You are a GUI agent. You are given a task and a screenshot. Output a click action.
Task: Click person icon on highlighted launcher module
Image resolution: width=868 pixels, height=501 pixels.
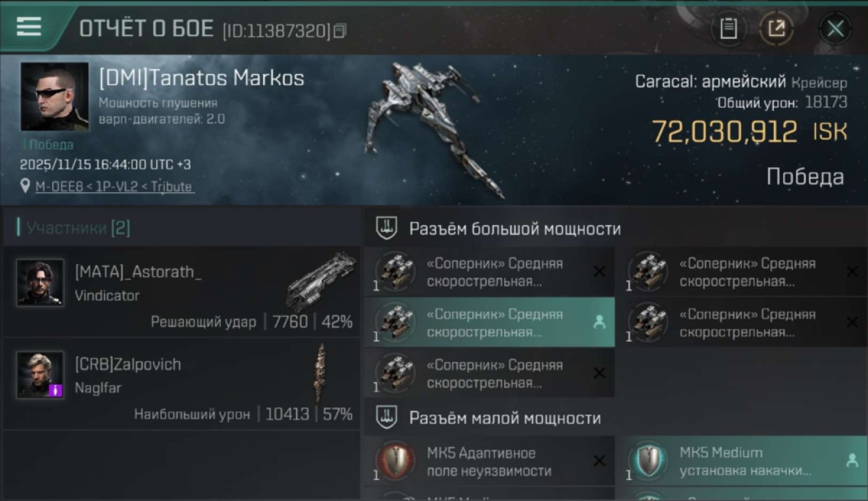pyautogui.click(x=599, y=322)
